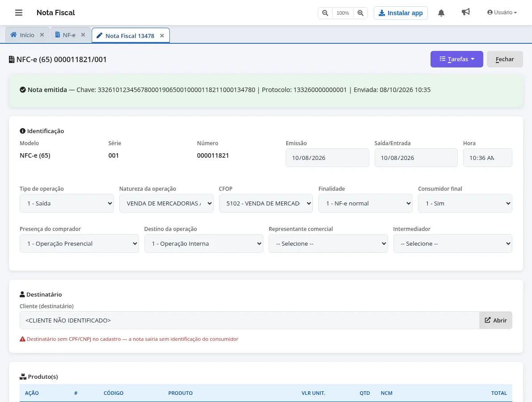Click the Nota emitida status text
The height and width of the screenshot is (402, 532).
pyautogui.click(x=47, y=90)
